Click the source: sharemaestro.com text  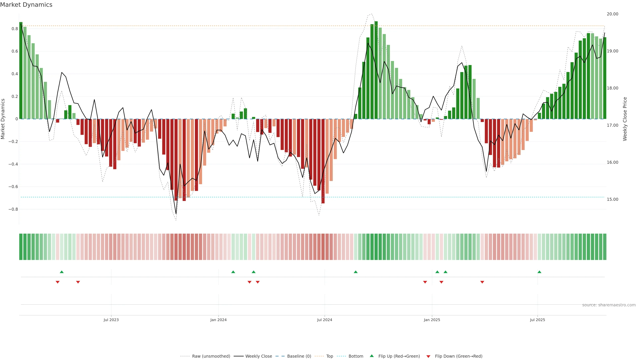point(609,305)
